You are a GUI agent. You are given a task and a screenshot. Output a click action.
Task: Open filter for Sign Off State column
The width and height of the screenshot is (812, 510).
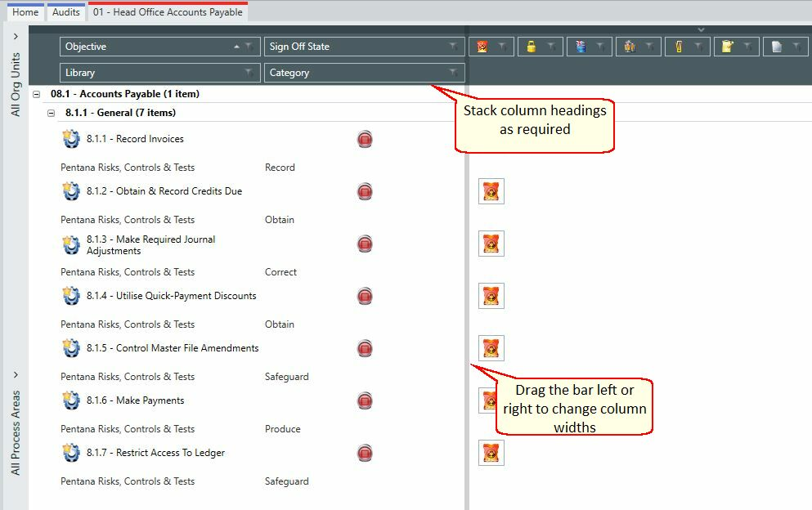point(453,47)
